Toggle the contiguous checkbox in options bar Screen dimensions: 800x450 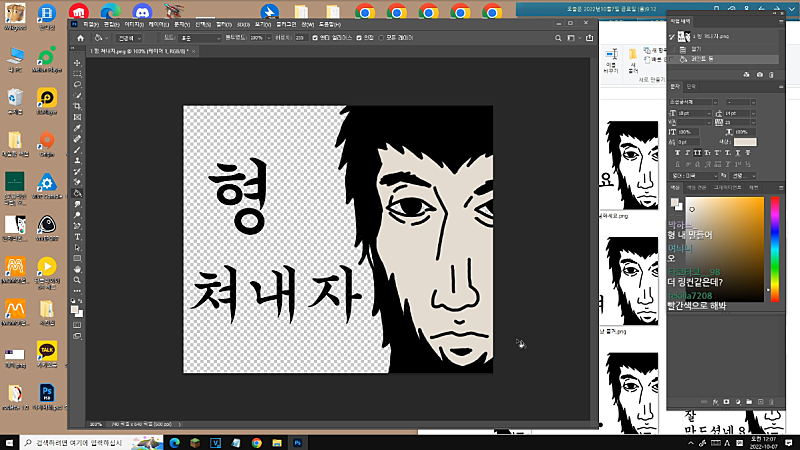pos(361,37)
